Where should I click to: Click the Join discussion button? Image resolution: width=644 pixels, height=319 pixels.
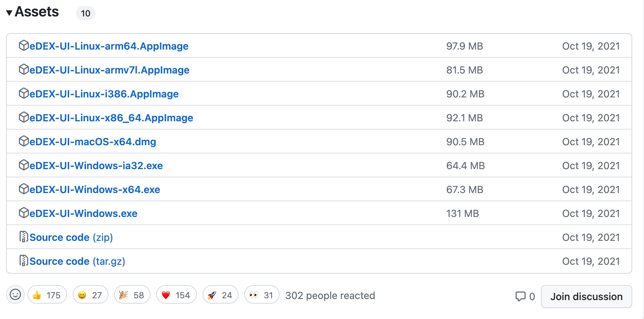click(x=586, y=297)
